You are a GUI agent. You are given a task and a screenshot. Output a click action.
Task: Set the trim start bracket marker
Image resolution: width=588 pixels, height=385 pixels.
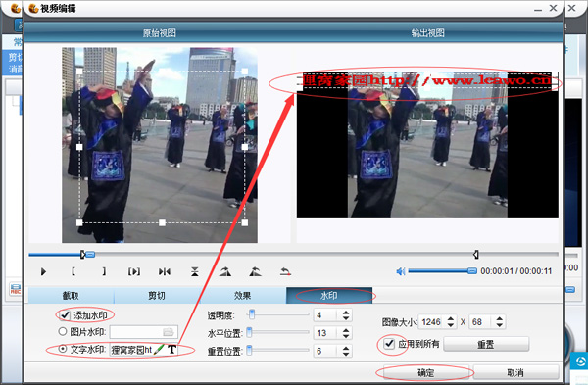pos(73,271)
